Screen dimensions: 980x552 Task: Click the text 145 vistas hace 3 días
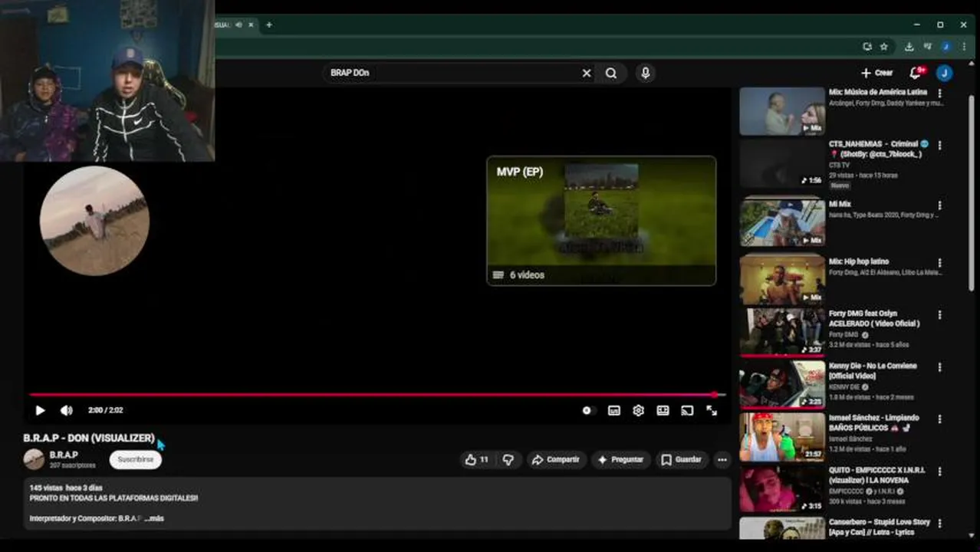tap(66, 488)
